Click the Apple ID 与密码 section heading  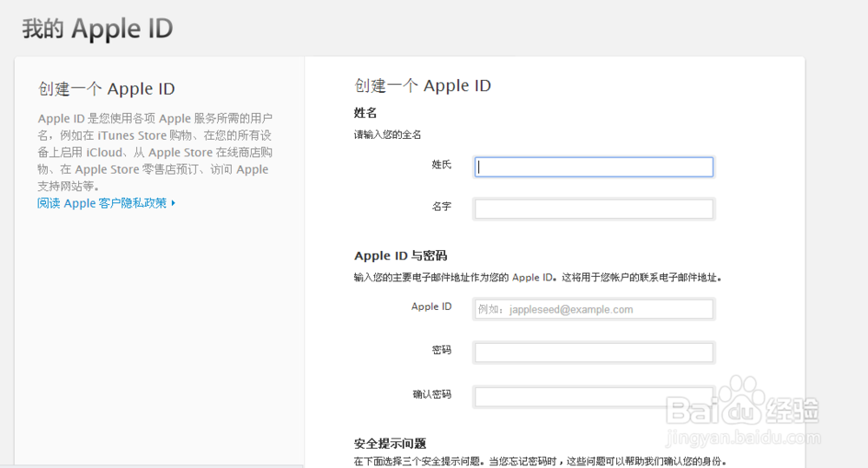pyautogui.click(x=400, y=255)
